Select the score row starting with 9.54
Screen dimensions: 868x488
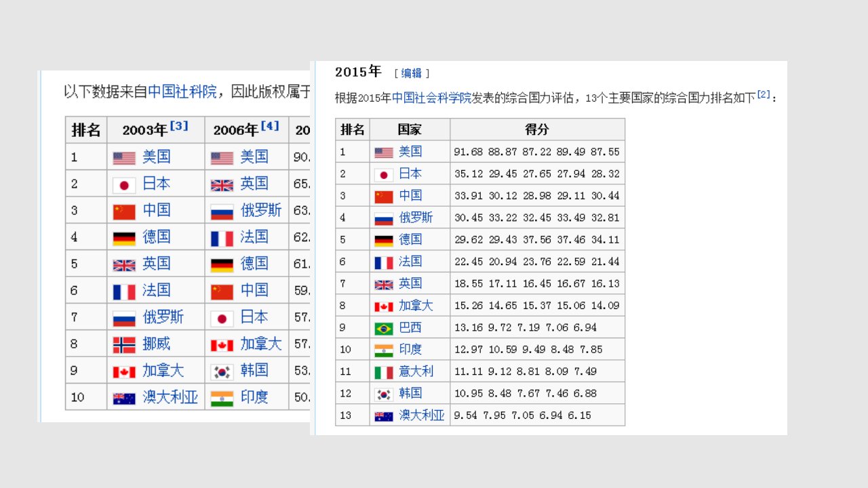(x=523, y=415)
